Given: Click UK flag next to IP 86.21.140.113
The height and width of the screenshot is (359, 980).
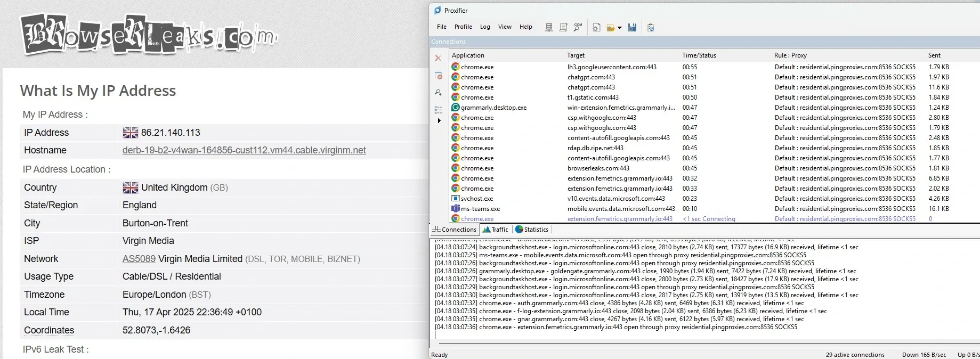Looking at the screenshot, I should pyautogui.click(x=131, y=133).
